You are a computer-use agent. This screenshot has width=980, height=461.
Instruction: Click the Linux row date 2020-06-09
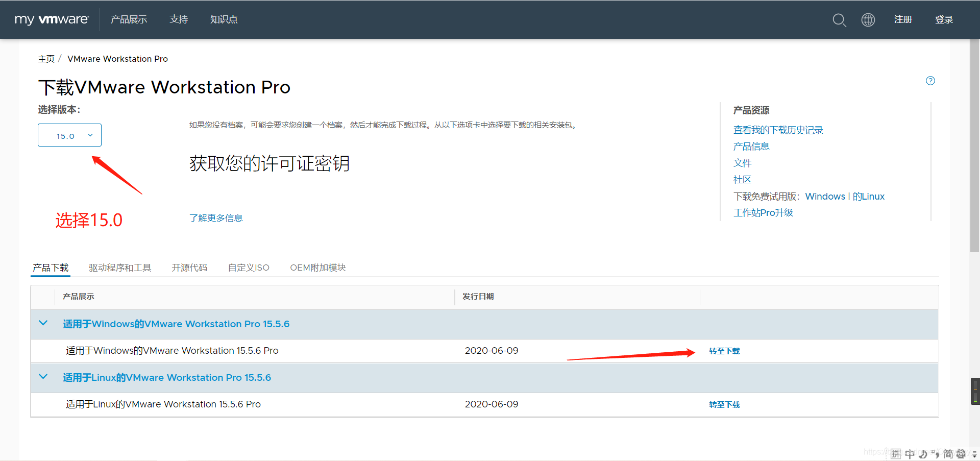pos(492,404)
